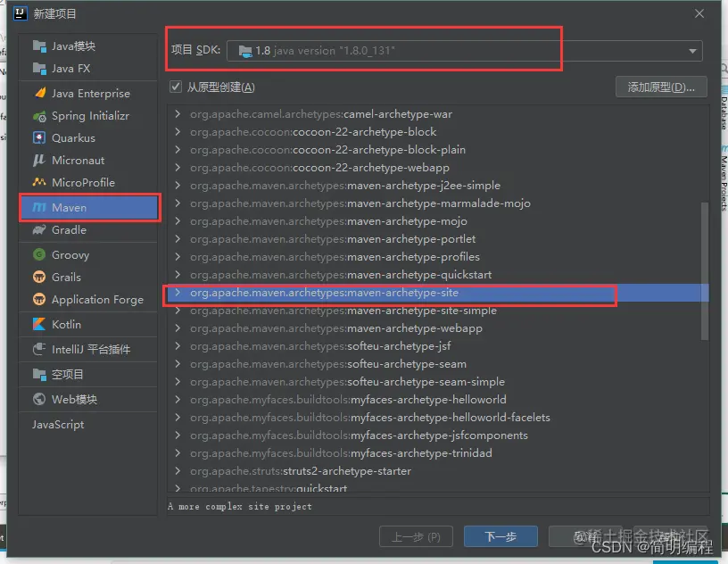Click the Gradle elephant icon
Image resolution: width=728 pixels, height=564 pixels.
click(39, 230)
